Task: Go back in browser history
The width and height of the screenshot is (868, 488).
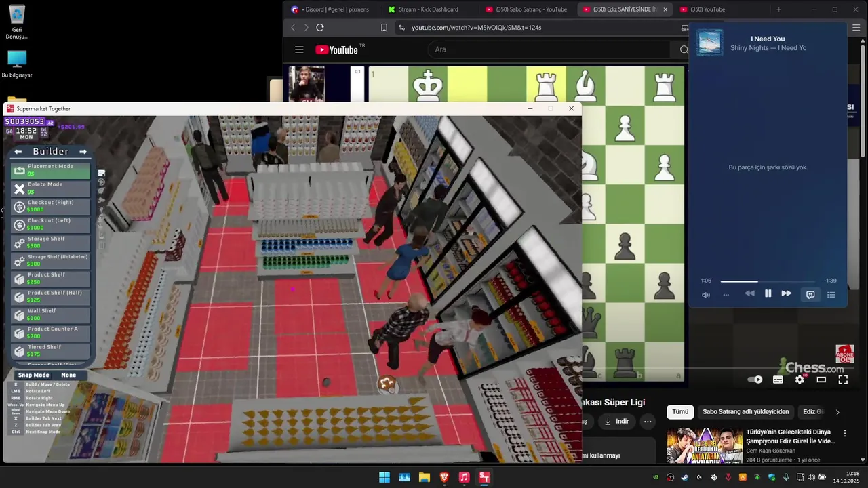Action: [x=293, y=28]
